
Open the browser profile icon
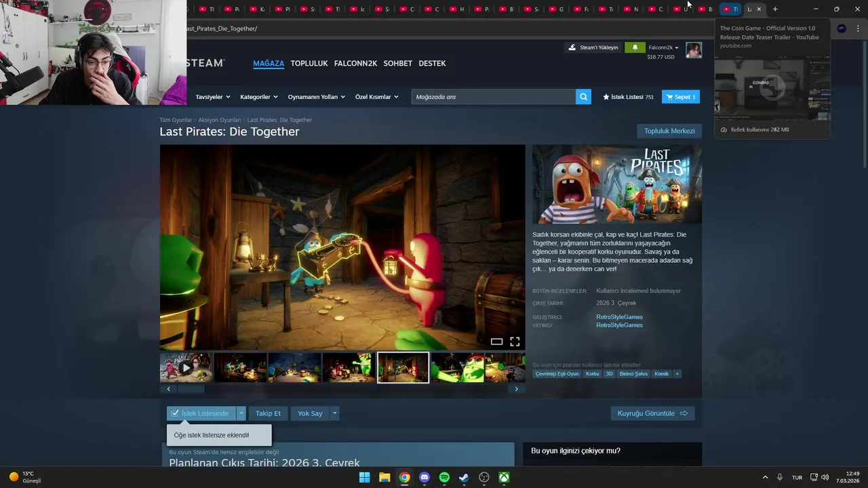pos(842,28)
